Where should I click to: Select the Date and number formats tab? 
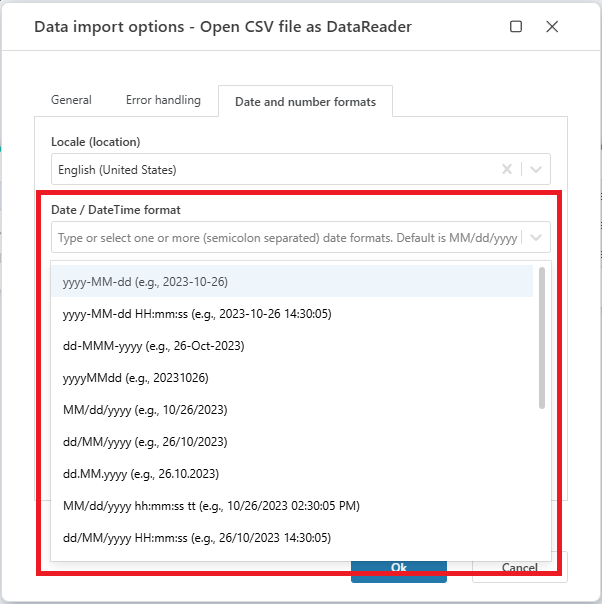pos(305,102)
